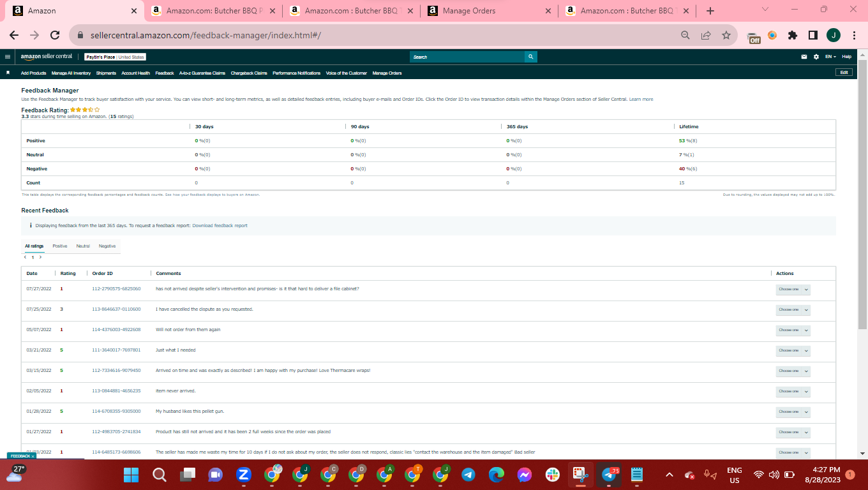Open Actions dropdown for order 112-2790575-6825060
This screenshot has height=490, width=868.
[793, 289]
